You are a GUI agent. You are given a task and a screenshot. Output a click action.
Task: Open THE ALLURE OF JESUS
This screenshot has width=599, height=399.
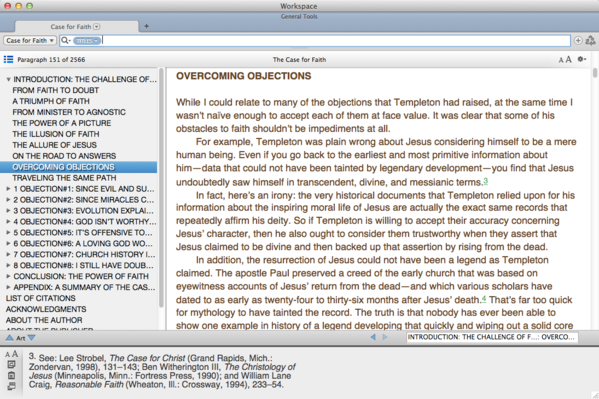tap(54, 145)
